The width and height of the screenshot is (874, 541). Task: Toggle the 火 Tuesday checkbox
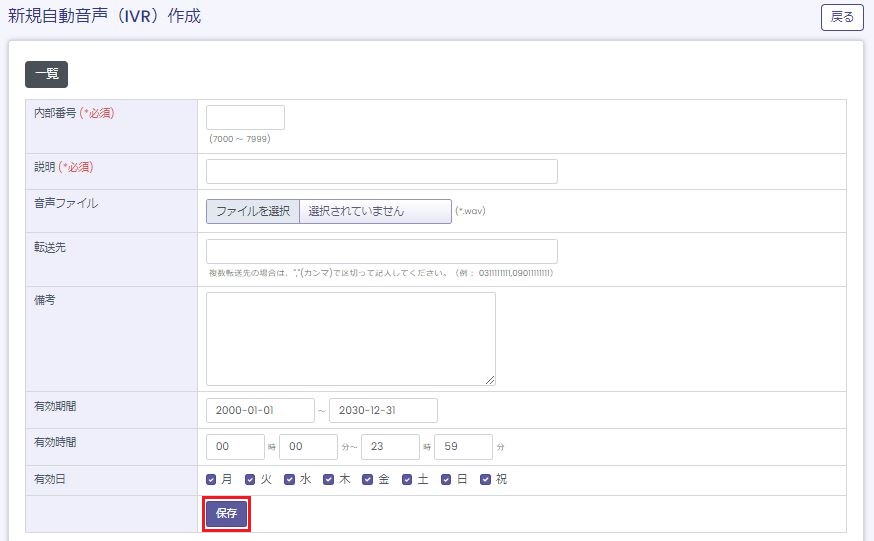(x=250, y=480)
